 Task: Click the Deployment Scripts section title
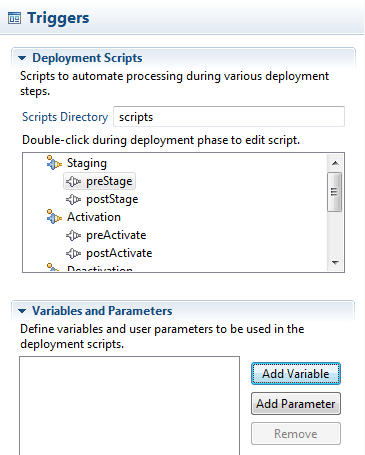tap(87, 58)
